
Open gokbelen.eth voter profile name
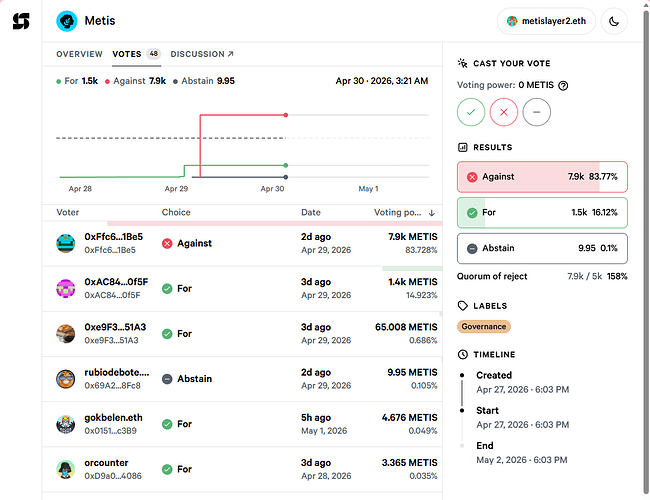pyautogui.click(x=113, y=417)
